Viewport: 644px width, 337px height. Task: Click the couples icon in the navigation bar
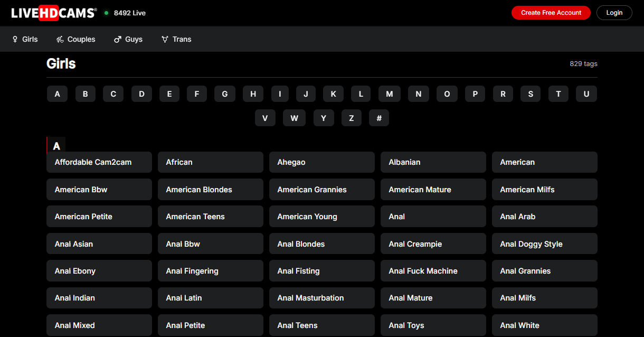tap(60, 40)
